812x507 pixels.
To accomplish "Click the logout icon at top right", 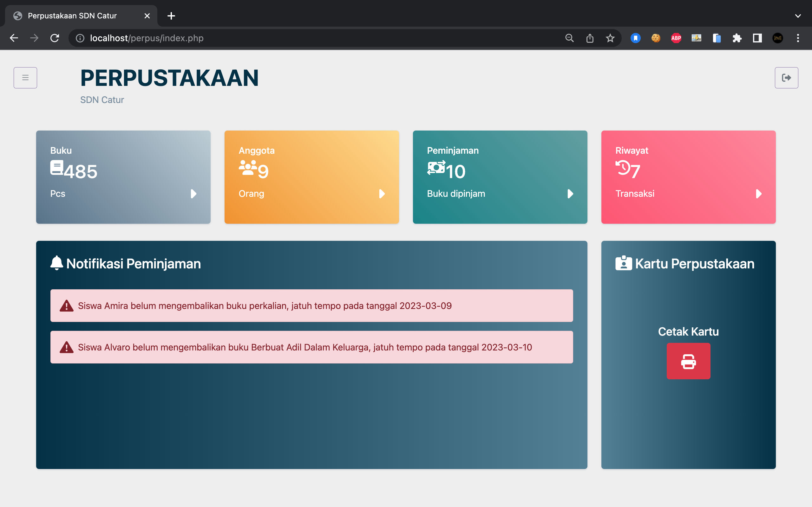I will (x=787, y=77).
